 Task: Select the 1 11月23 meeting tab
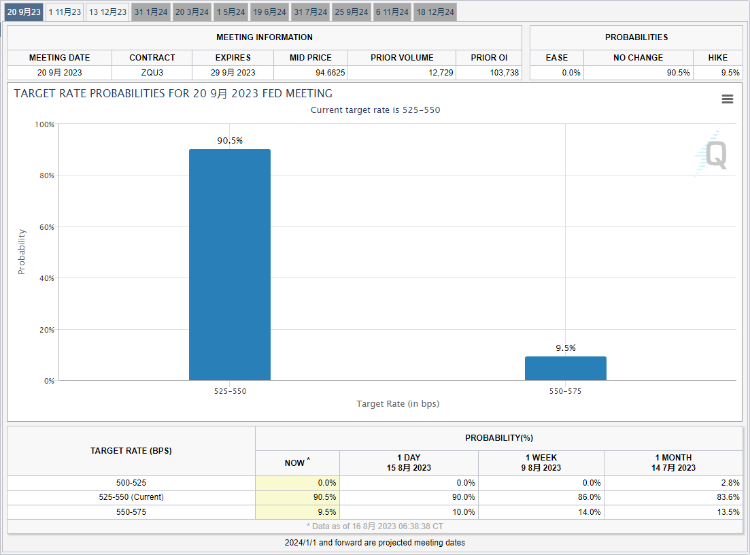(65, 12)
